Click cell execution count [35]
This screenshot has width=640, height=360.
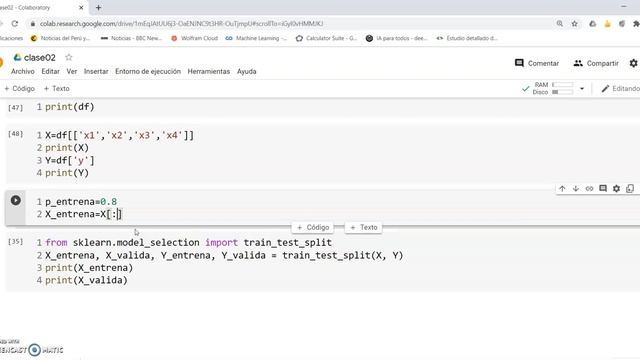(x=16, y=241)
